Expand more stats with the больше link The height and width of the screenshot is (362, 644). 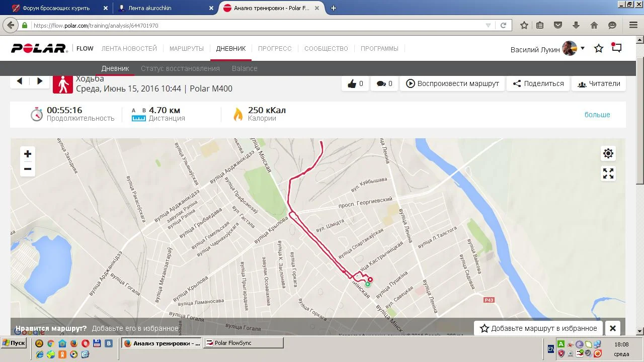[597, 115]
